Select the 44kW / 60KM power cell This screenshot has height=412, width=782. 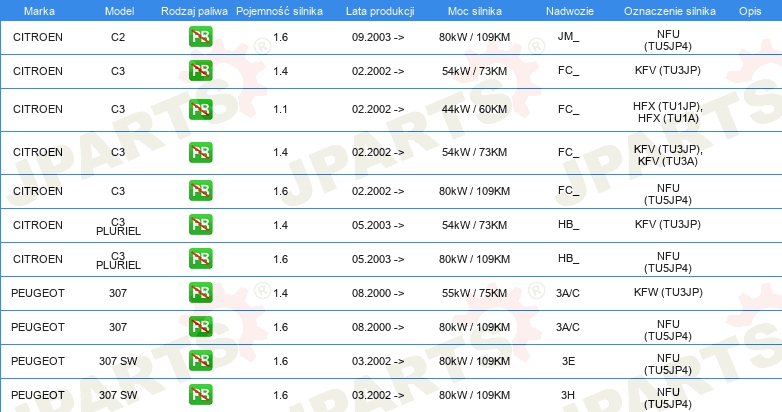pos(474,109)
